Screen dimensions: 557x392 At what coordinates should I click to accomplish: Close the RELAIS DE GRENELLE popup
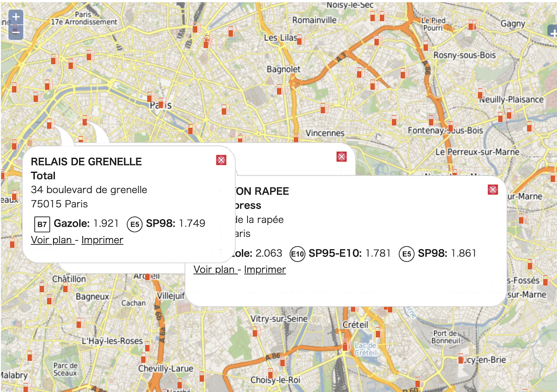221,160
